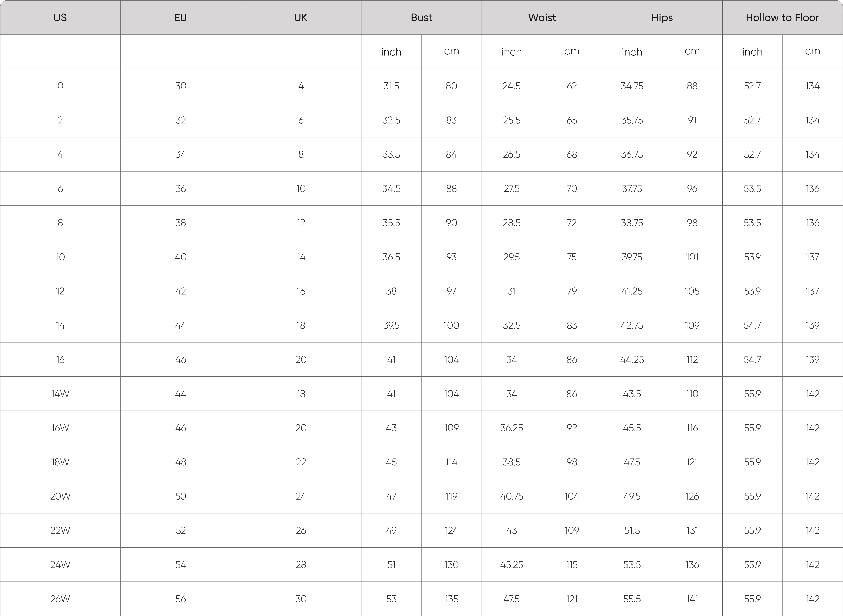Click bust cm value 135

click(x=451, y=599)
